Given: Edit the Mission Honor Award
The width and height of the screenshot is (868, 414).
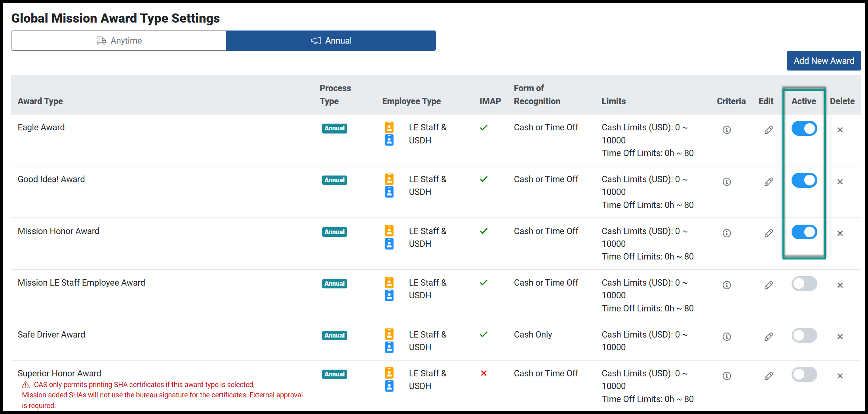Looking at the screenshot, I should click(x=769, y=233).
